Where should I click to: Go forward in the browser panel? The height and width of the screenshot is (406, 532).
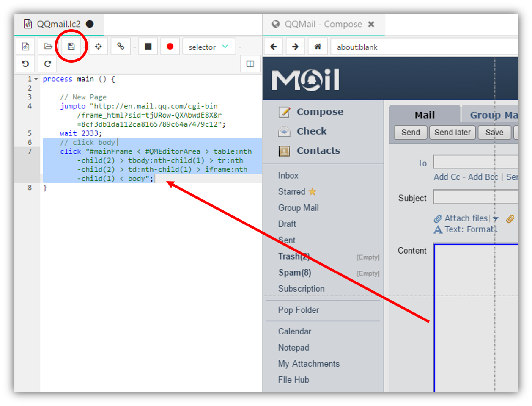pos(296,47)
